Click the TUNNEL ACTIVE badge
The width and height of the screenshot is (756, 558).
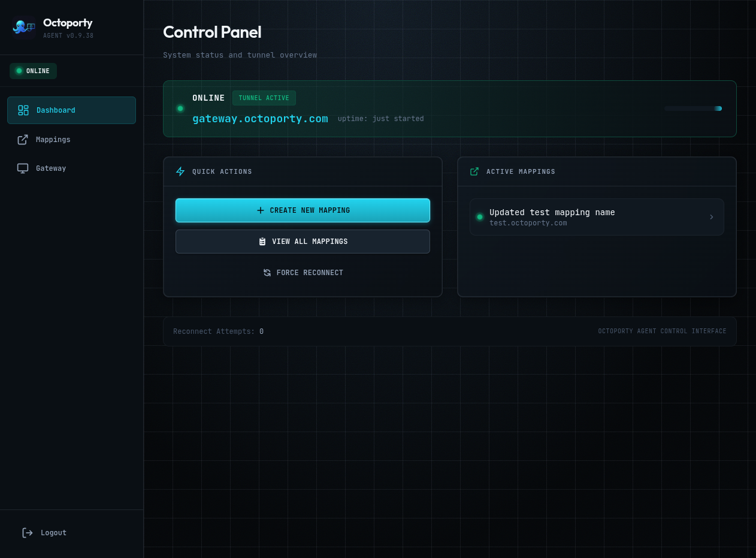pyautogui.click(x=264, y=98)
